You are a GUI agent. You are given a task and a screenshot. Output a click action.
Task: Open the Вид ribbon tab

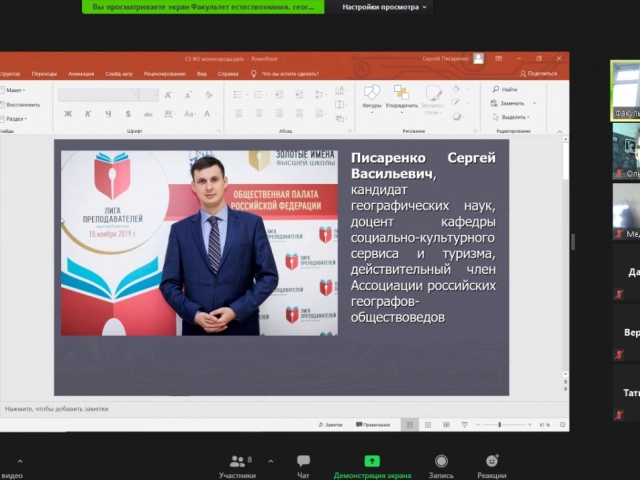click(x=202, y=74)
